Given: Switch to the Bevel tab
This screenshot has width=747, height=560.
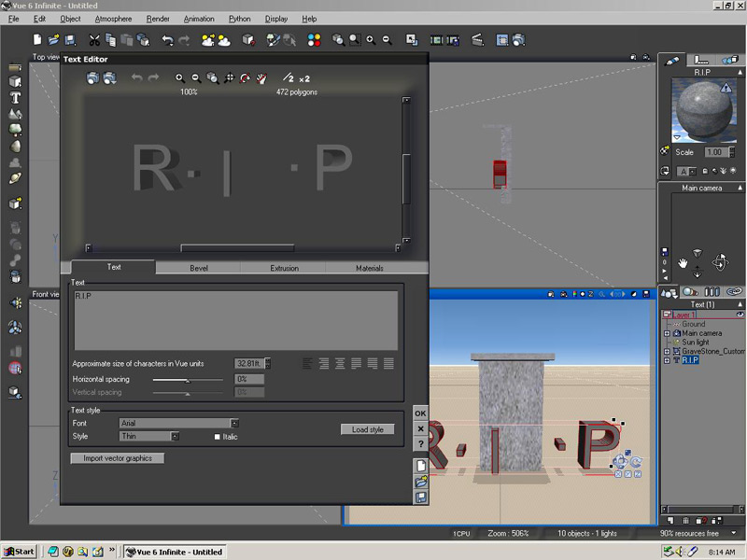Looking at the screenshot, I should [x=199, y=268].
